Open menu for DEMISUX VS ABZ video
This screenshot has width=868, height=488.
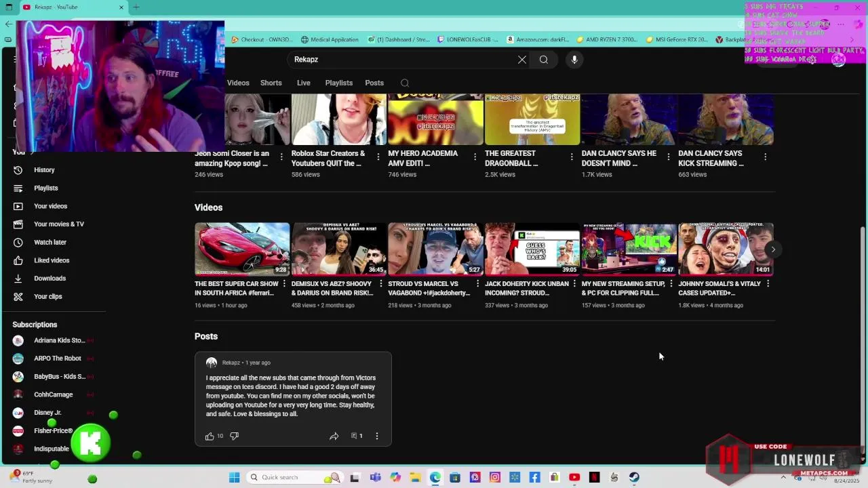coord(380,284)
